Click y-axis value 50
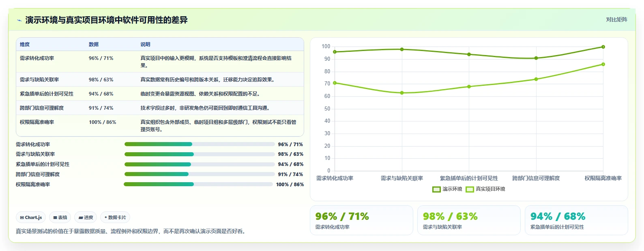Image resolution: width=644 pixels, height=251 pixels. click(327, 109)
